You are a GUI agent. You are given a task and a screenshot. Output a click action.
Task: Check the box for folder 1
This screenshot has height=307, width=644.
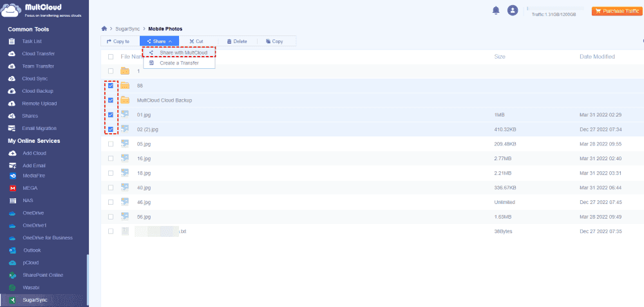point(111,71)
